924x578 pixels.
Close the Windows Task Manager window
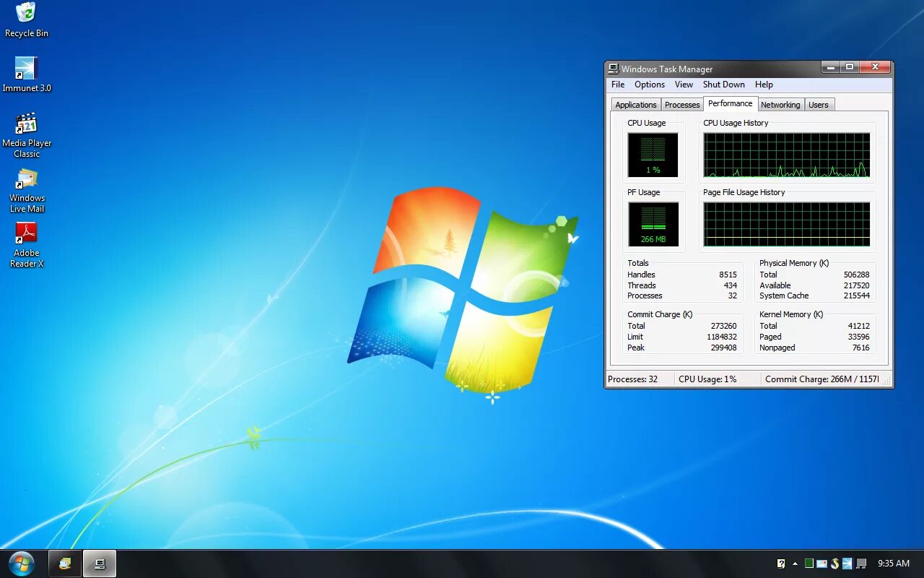point(875,67)
